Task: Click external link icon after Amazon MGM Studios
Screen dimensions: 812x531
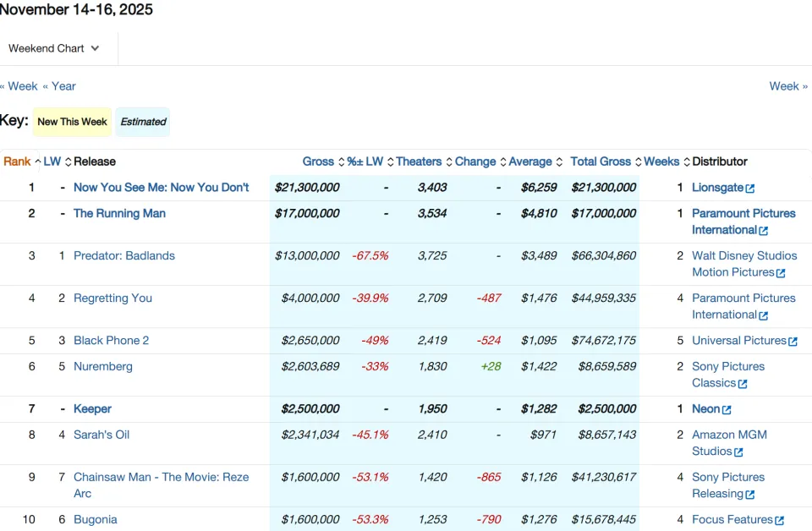Action: click(x=738, y=452)
